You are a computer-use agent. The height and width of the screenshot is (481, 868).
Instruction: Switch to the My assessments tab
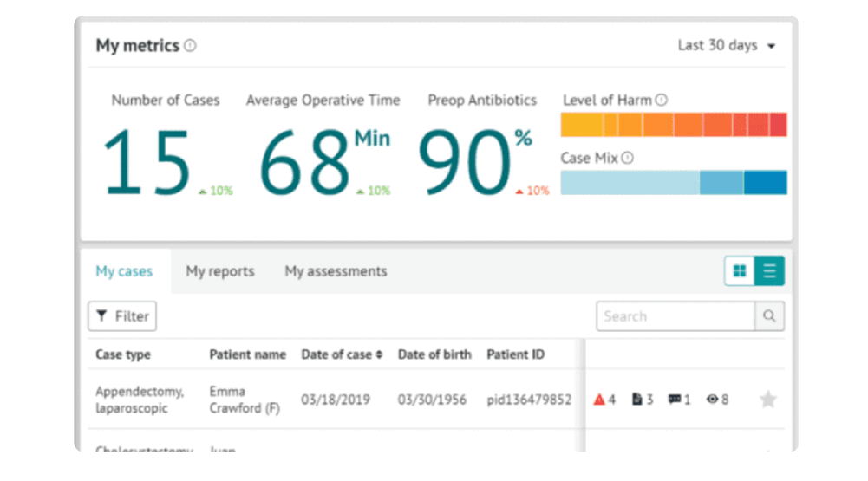tap(336, 271)
